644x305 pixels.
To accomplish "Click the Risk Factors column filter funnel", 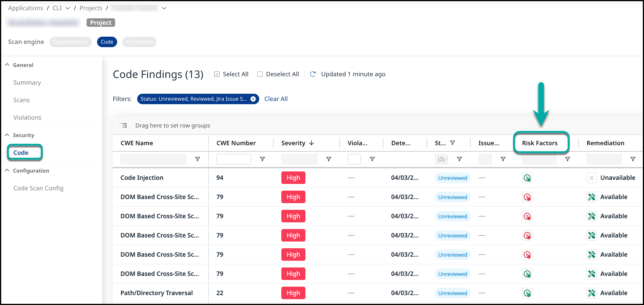I will (x=567, y=159).
